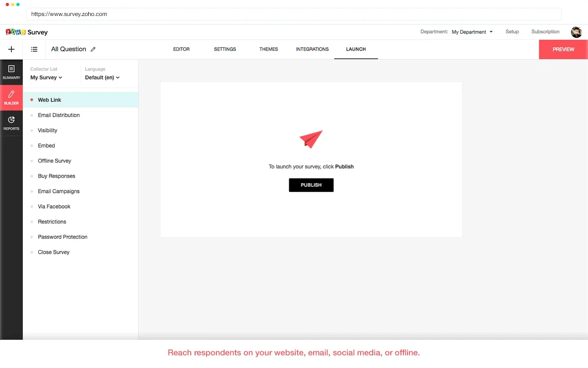
Task: Open the question list icon
Action: 34,49
